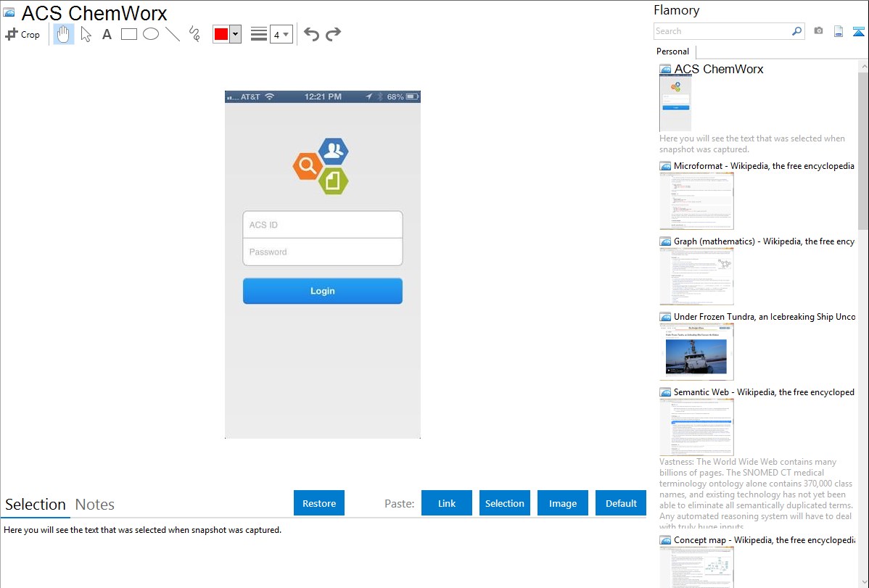Click the Under Frozen Tundra title
The height and width of the screenshot is (588, 869).
point(765,317)
